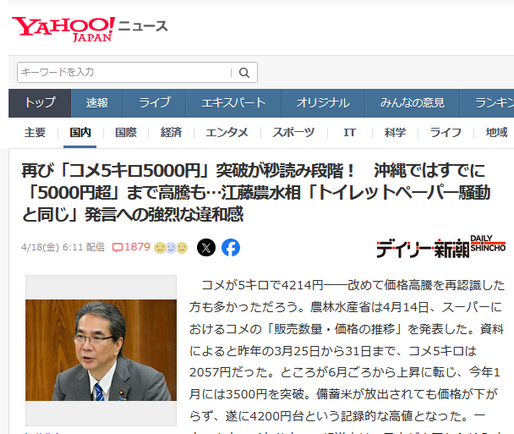Click the magnifying glass search icon
514x434 pixels.
pos(244,73)
